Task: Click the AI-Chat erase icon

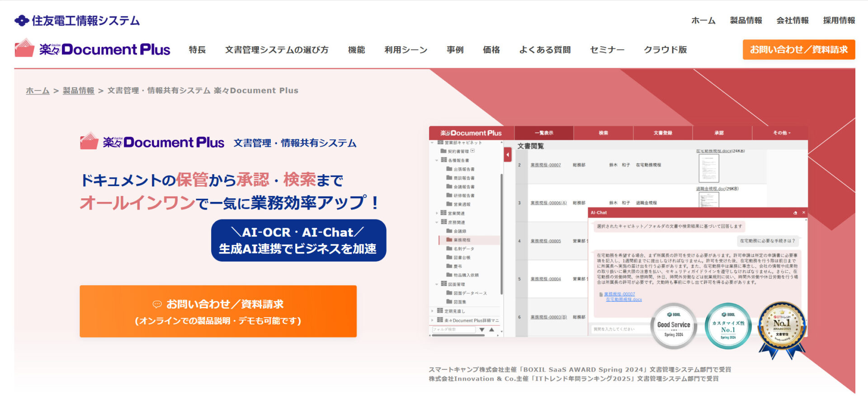Action: click(x=795, y=213)
